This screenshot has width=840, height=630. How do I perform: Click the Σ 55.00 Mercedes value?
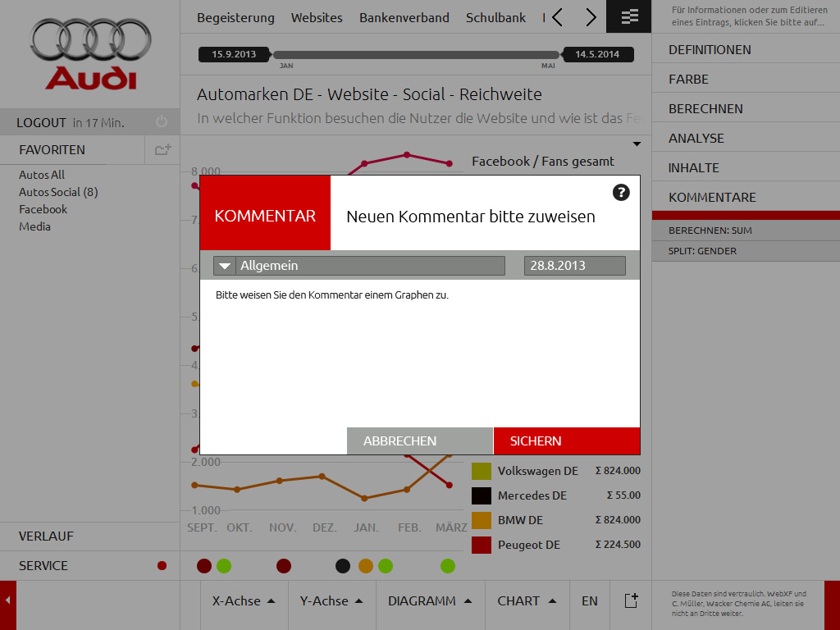(x=623, y=495)
